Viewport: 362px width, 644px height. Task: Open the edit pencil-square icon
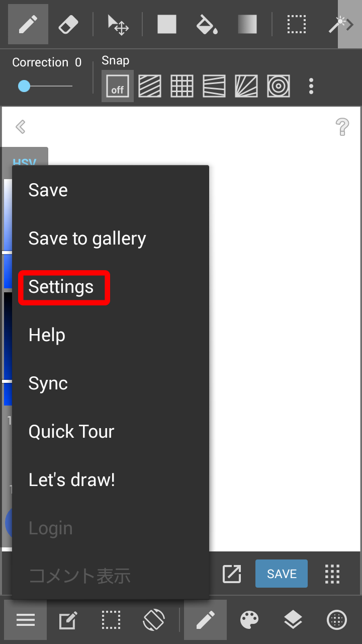(x=68, y=620)
